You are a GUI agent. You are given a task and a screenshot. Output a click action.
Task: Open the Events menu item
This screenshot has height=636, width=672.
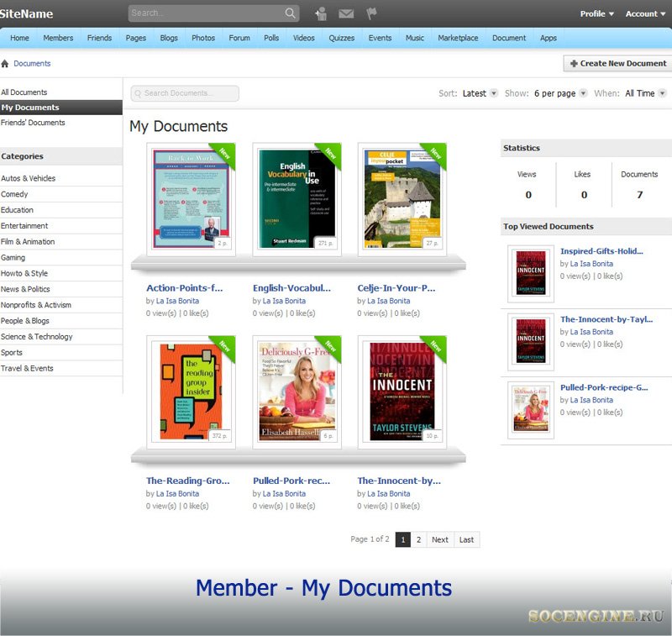pyautogui.click(x=381, y=38)
